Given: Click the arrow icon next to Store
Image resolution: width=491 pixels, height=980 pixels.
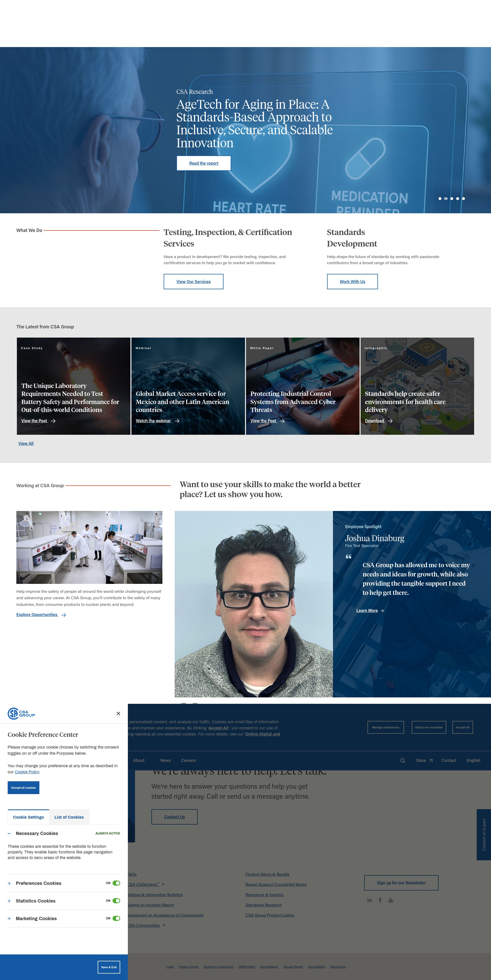Looking at the screenshot, I should click(x=431, y=761).
